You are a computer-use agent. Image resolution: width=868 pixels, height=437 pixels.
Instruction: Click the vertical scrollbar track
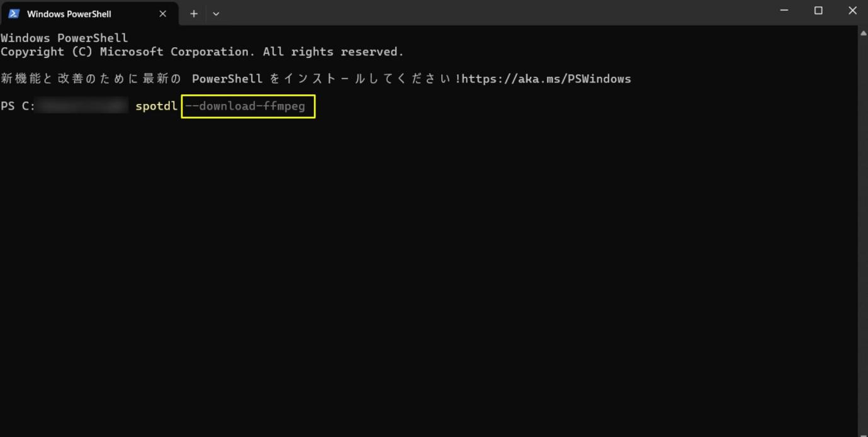click(x=863, y=233)
